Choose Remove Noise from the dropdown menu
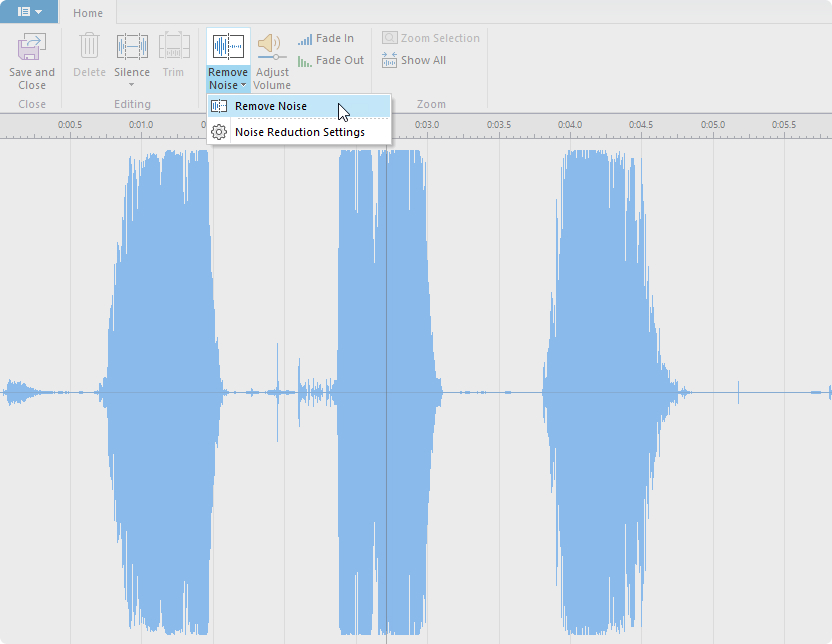Image resolution: width=832 pixels, height=644 pixels. pyautogui.click(x=271, y=106)
